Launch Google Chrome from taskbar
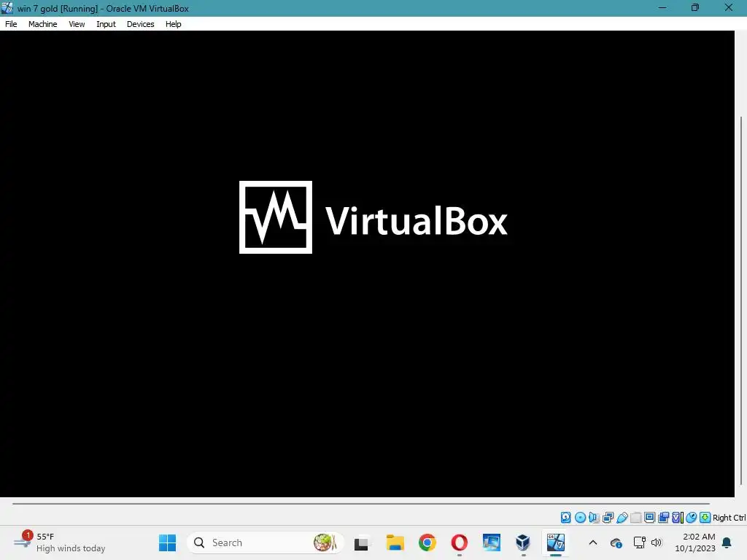Screen dimensions: 747x560 [x=427, y=542]
